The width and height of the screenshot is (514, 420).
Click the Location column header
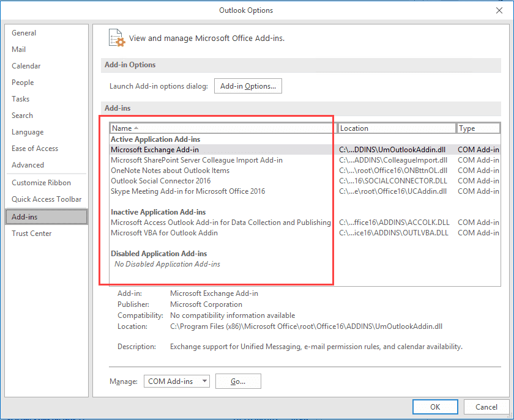click(x=397, y=128)
